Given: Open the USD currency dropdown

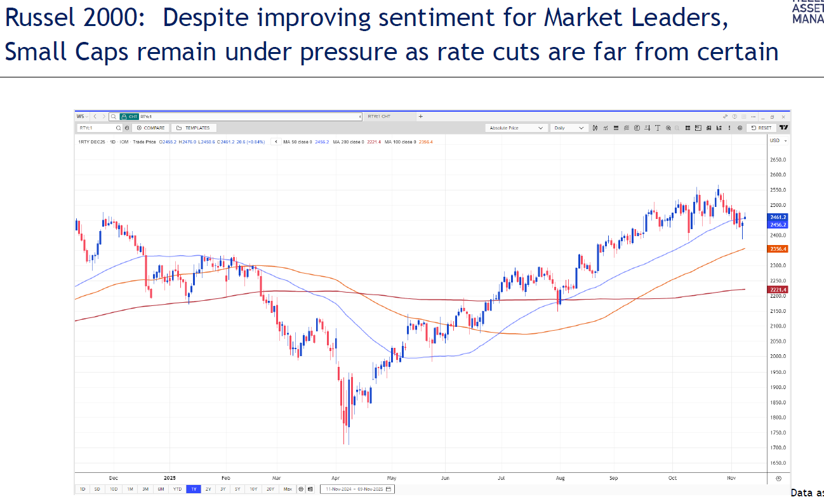Looking at the screenshot, I should point(778,140).
